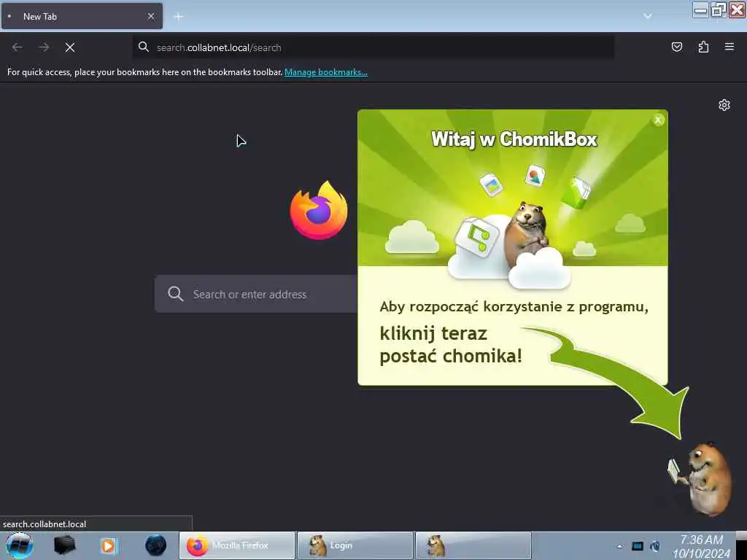Click the search magnifier in address bar
Screen dimensions: 747x560
pos(144,47)
